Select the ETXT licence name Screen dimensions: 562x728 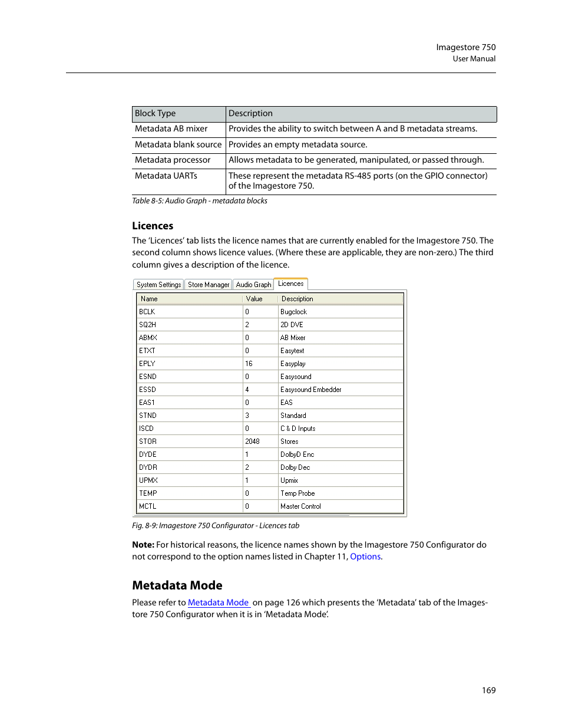click(x=147, y=351)
